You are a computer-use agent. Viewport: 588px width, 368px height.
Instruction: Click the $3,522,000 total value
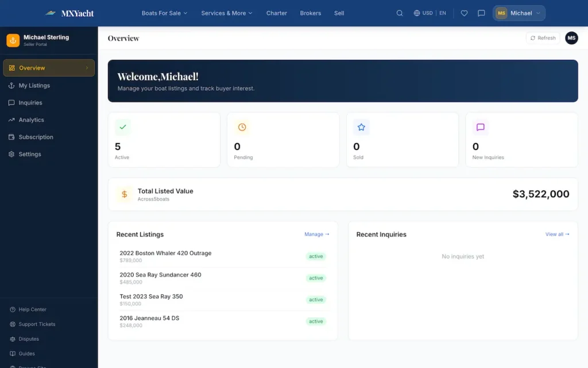541,194
